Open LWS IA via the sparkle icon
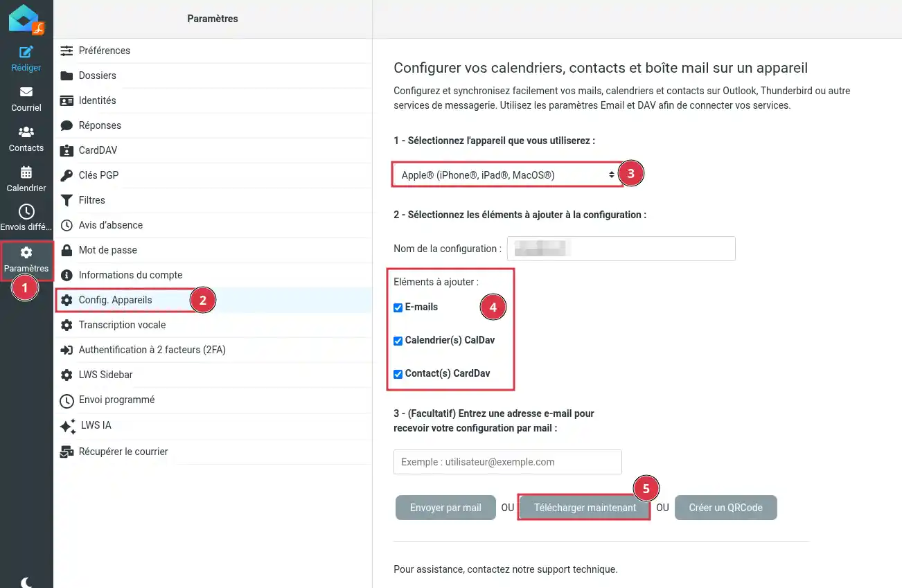Image resolution: width=902 pixels, height=588 pixels. click(67, 426)
